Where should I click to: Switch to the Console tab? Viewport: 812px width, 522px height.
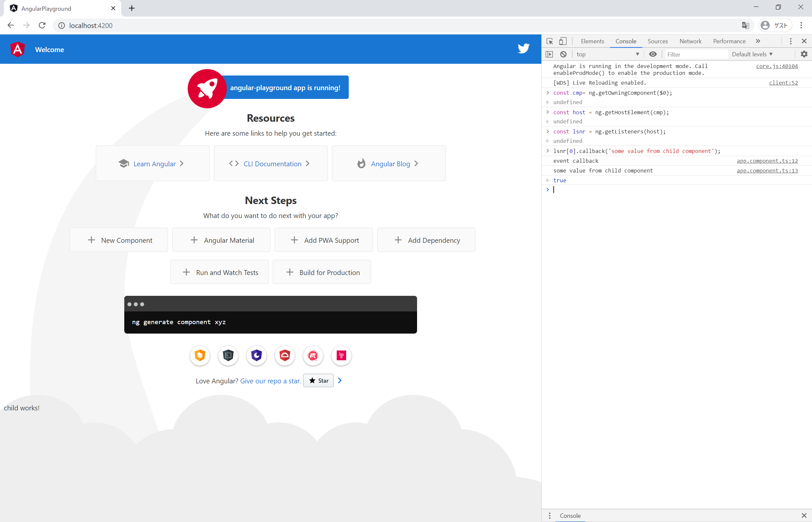[x=626, y=41]
